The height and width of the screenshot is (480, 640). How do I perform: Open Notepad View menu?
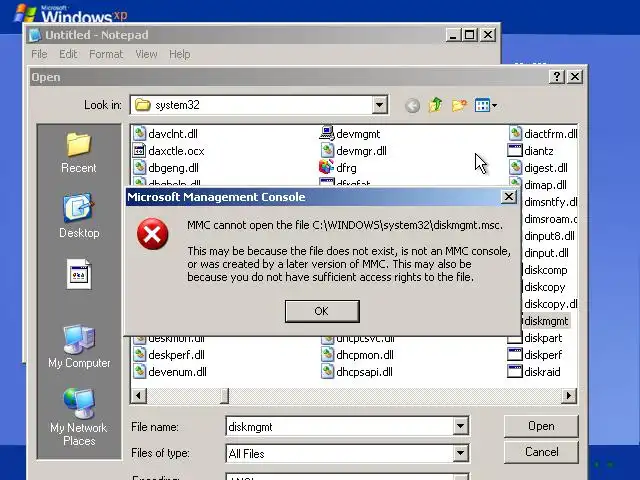pos(146,54)
